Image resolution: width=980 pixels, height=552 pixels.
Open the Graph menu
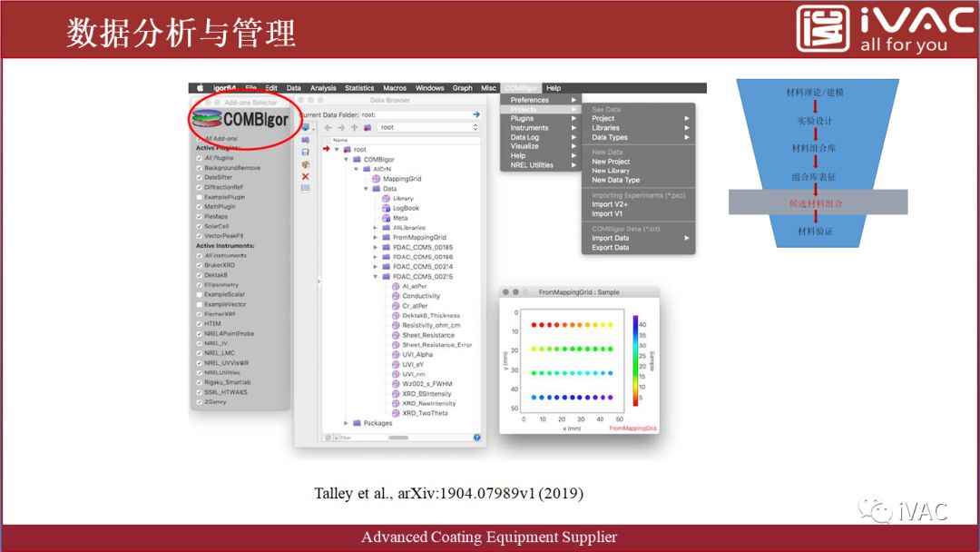tap(463, 88)
